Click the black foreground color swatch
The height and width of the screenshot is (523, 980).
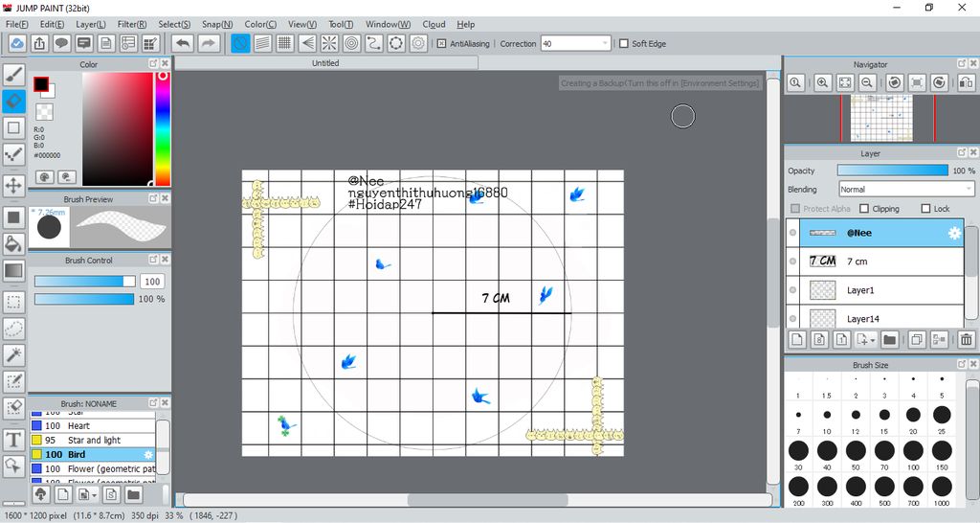(x=41, y=84)
